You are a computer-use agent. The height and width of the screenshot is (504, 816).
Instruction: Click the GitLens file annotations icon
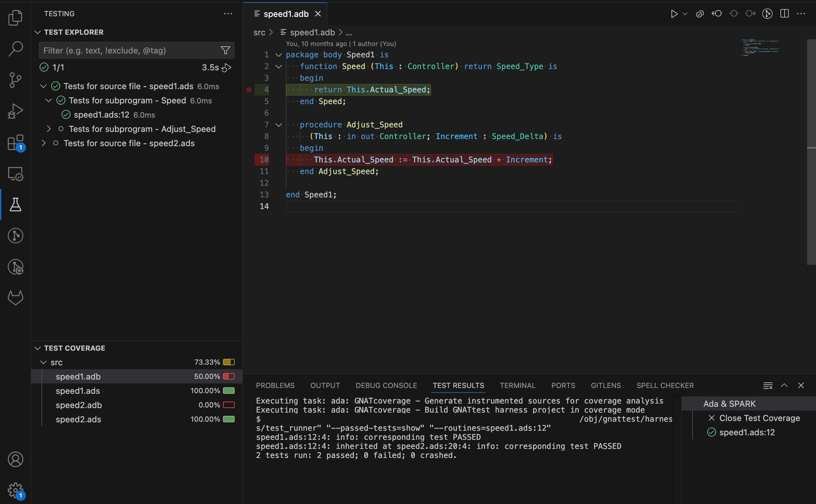click(767, 14)
